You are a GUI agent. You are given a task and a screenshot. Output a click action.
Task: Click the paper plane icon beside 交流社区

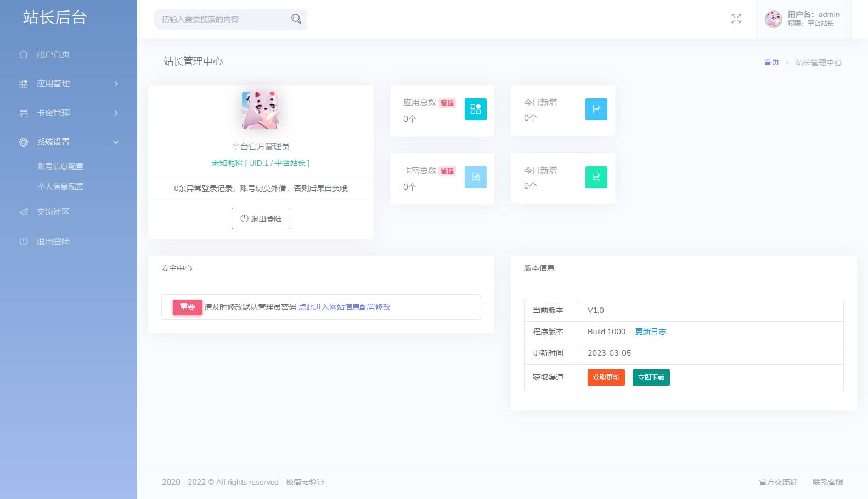coord(24,212)
